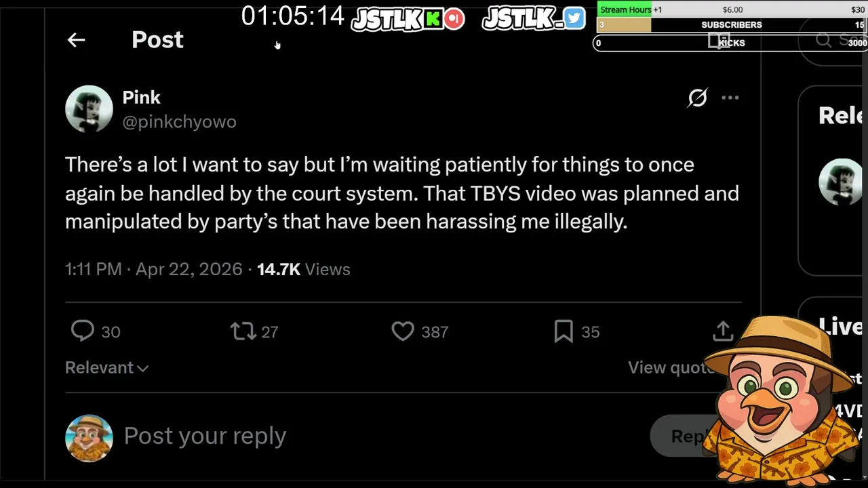The image size is (868, 488).
Task: Click the @pinkchyowo handle
Action: tap(179, 122)
